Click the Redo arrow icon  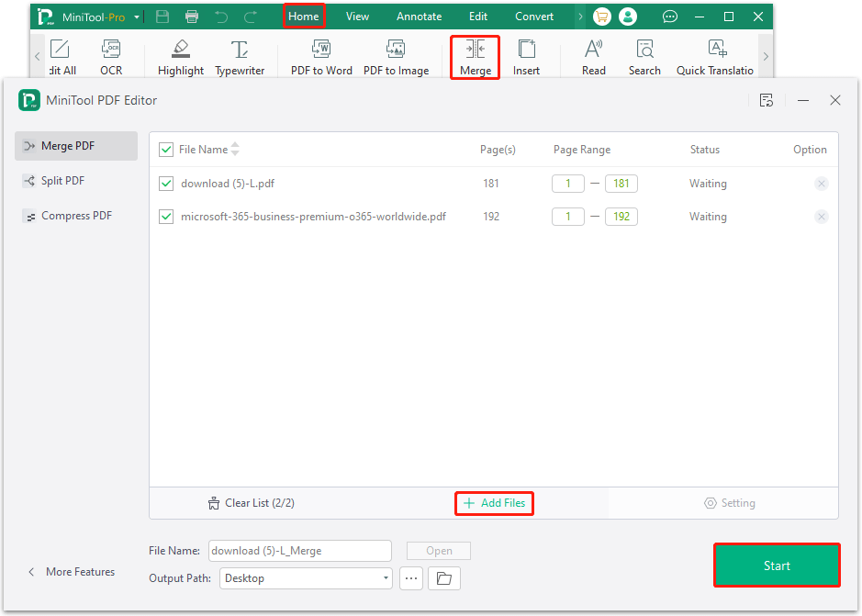tap(251, 17)
